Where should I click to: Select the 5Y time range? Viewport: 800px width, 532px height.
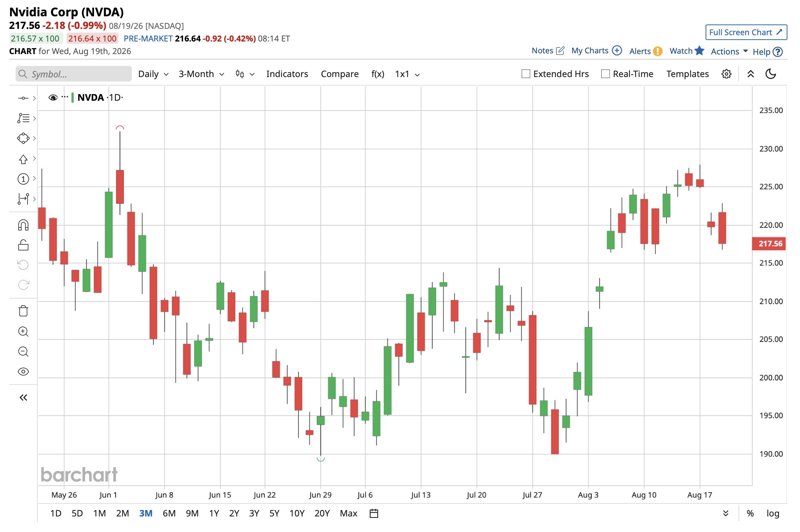click(274, 513)
